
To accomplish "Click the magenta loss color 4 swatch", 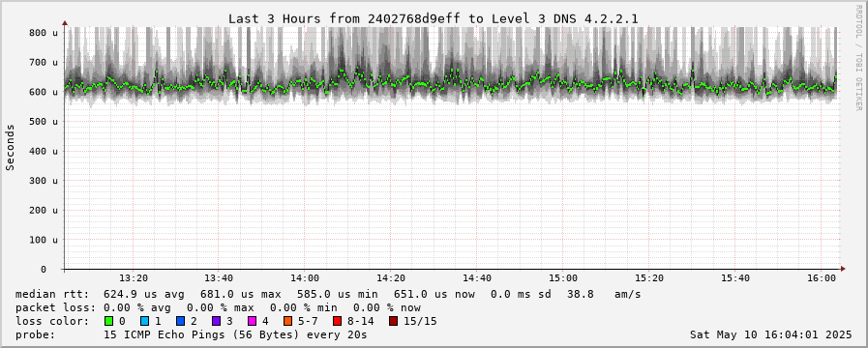I will pos(252,321).
